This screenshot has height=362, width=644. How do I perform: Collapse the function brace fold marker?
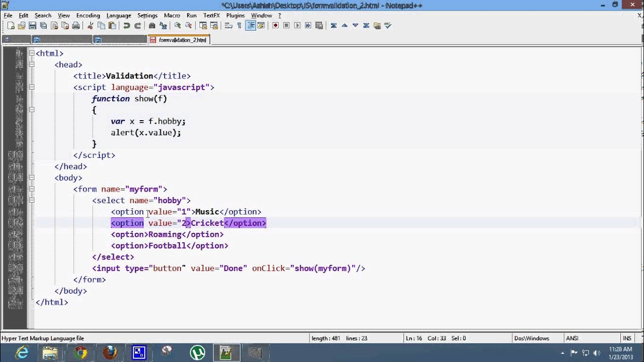pyautogui.click(x=32, y=110)
